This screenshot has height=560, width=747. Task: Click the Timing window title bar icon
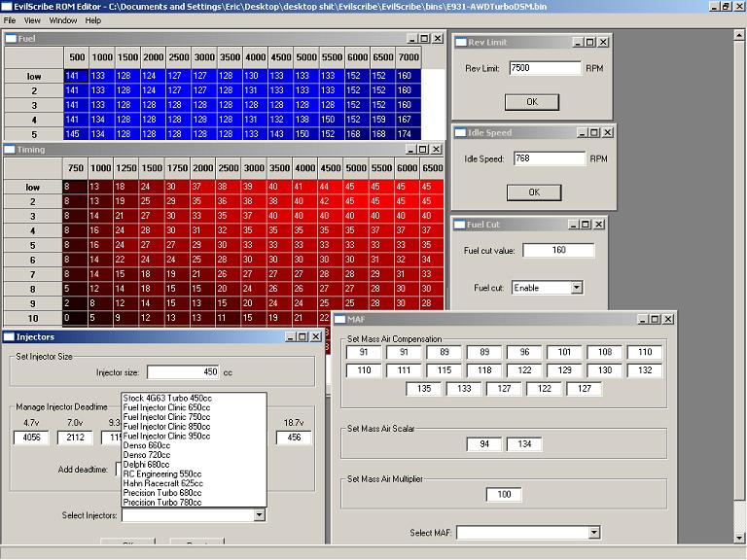pyautogui.click(x=11, y=150)
